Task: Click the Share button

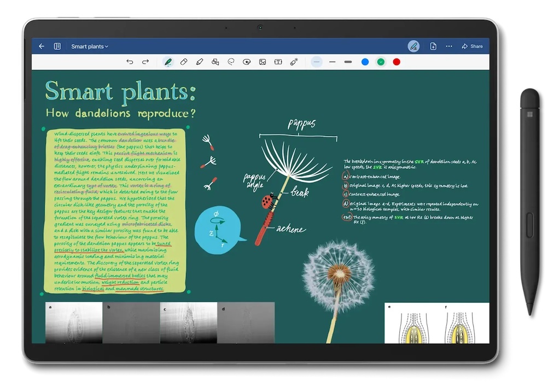Action: point(472,46)
